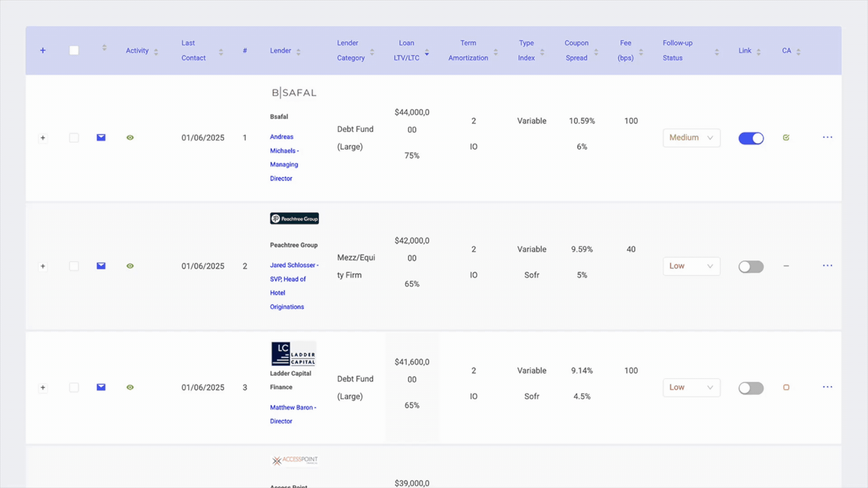
Task: Open three-dot menu for Ladder Capital row
Action: 827,387
